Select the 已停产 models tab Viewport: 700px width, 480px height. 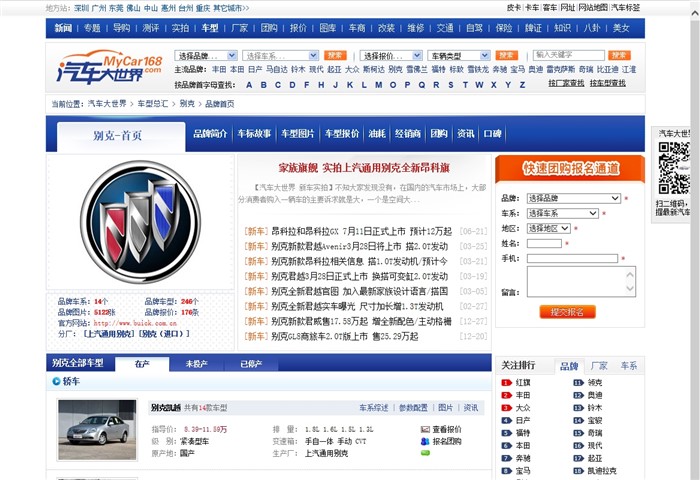(x=251, y=364)
